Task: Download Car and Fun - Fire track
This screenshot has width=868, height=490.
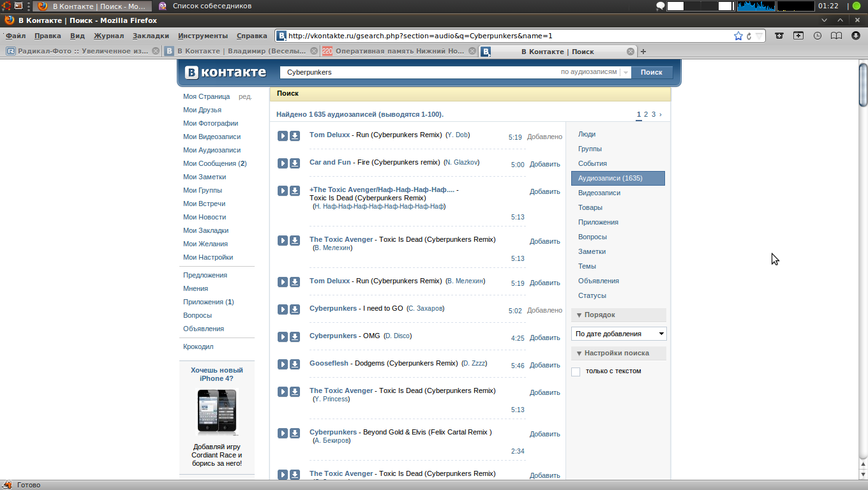Action: (295, 163)
